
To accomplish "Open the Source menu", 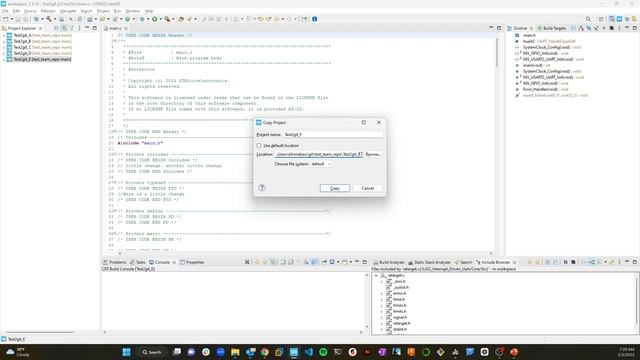I will coord(30,11).
